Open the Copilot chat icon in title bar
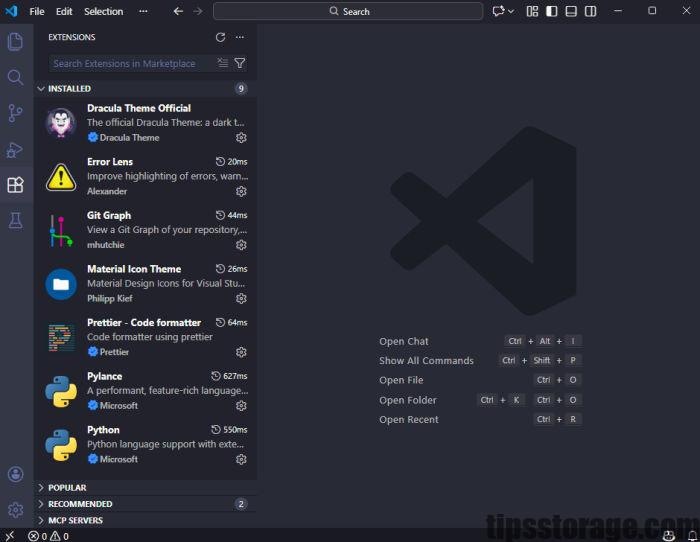The width and height of the screenshot is (700, 542). 498,11
